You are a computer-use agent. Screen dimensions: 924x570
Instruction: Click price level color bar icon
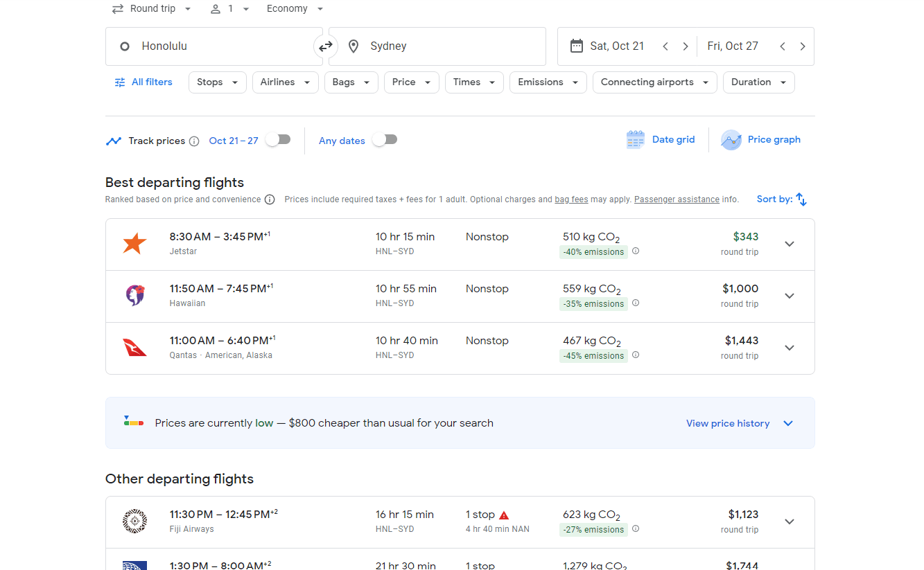[x=134, y=421]
